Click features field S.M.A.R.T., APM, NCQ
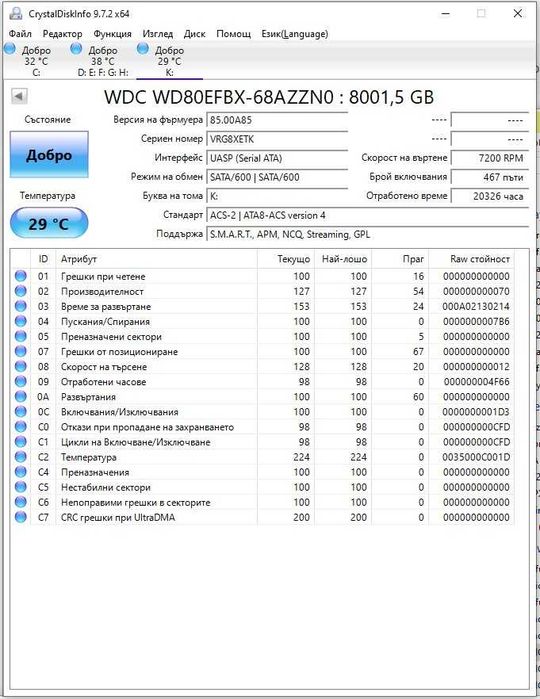 367,234
